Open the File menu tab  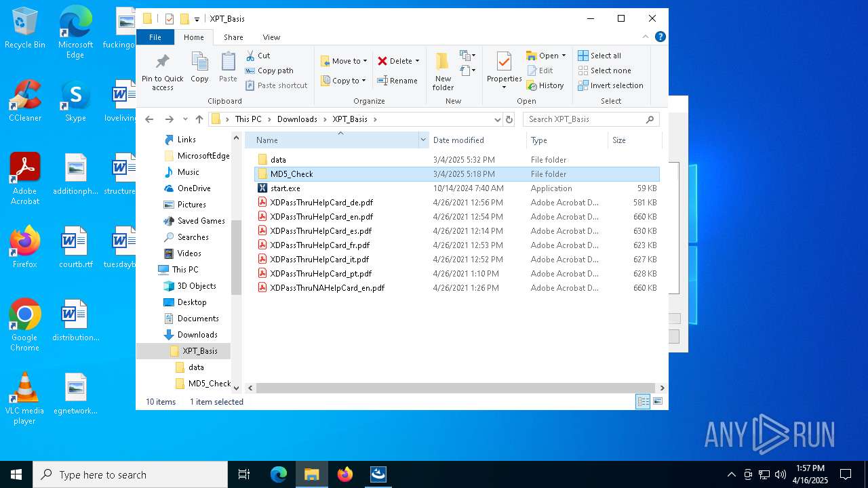(155, 37)
